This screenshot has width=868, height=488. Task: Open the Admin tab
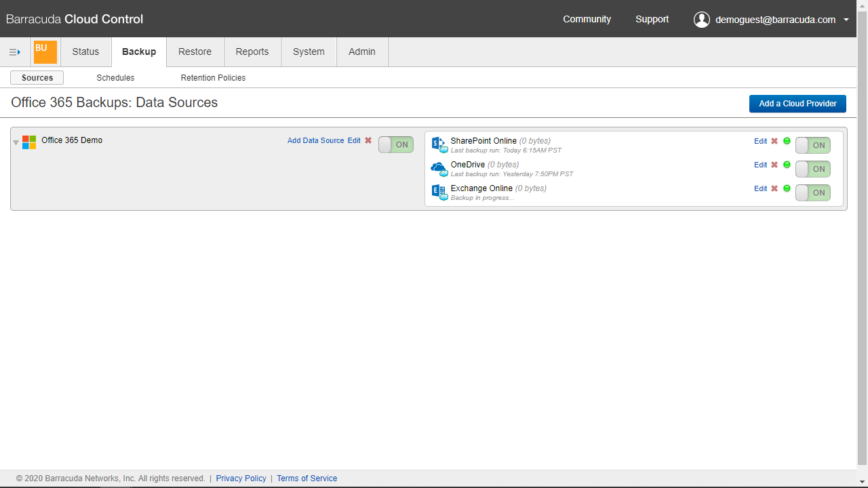[x=362, y=52]
